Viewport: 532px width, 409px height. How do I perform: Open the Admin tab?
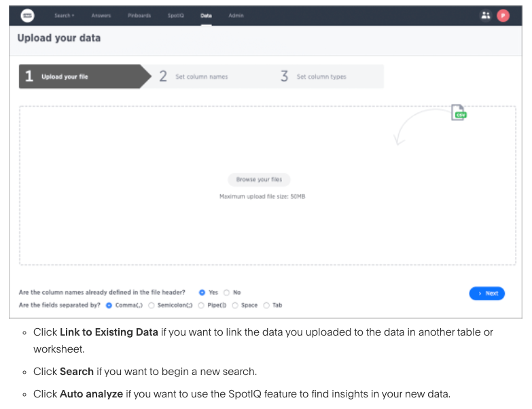click(x=236, y=16)
